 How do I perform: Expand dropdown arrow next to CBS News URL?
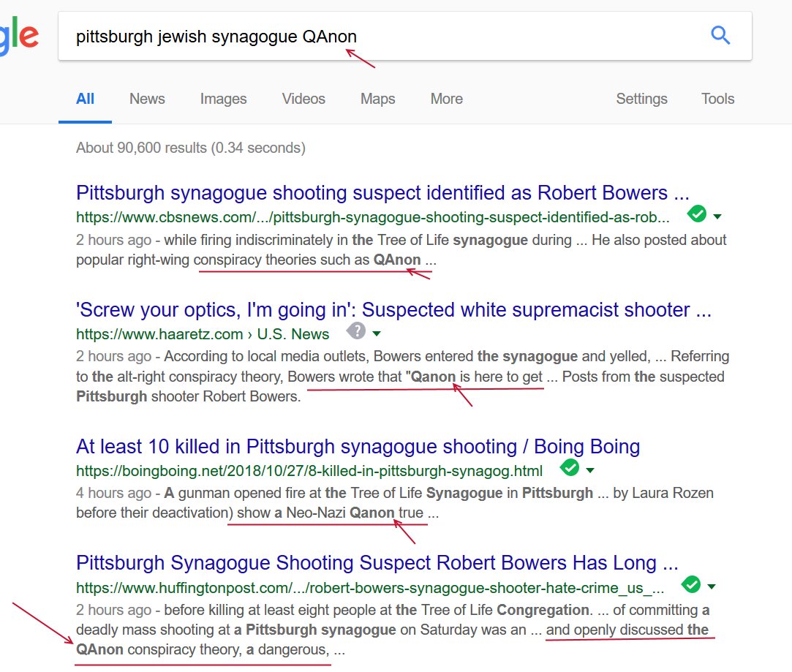click(717, 216)
